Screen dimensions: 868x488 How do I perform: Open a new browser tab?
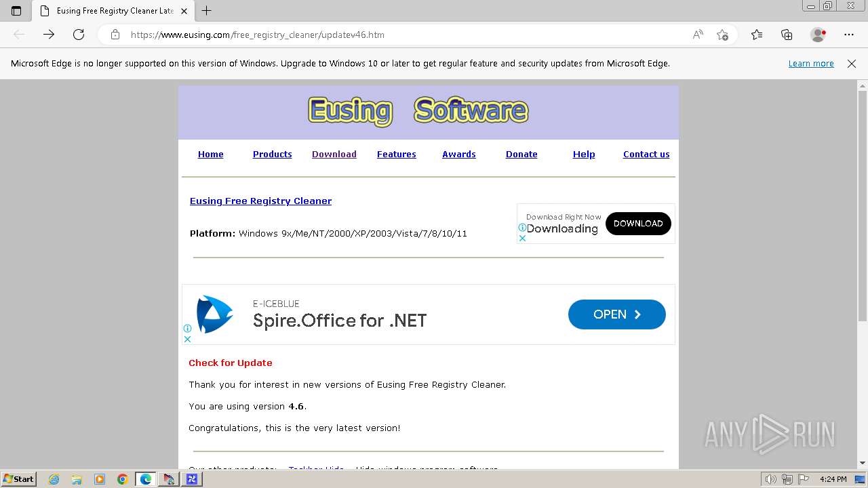207,11
